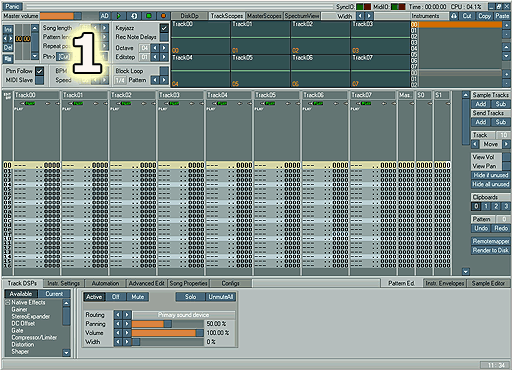The width and height of the screenshot is (512, 370).
Task: Toggle the Block Loop checkbox
Action: pyautogui.click(x=164, y=71)
